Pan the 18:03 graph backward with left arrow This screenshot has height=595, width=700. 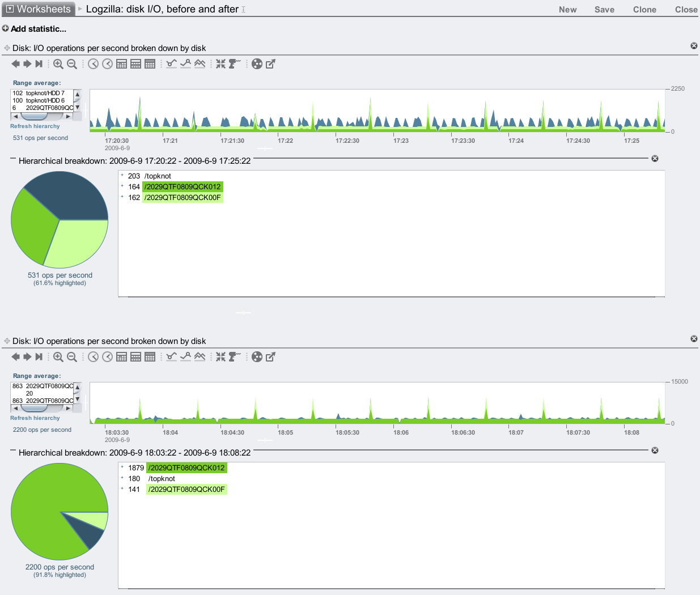[15, 357]
